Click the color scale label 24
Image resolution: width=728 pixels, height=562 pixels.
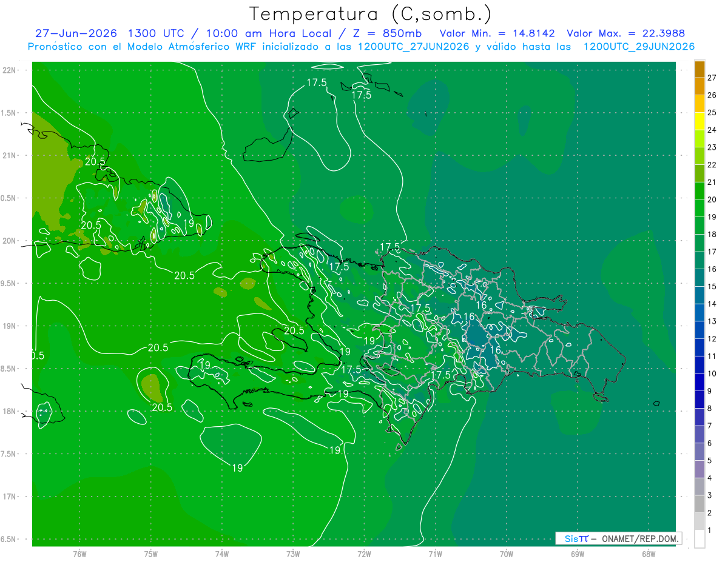tap(712, 130)
